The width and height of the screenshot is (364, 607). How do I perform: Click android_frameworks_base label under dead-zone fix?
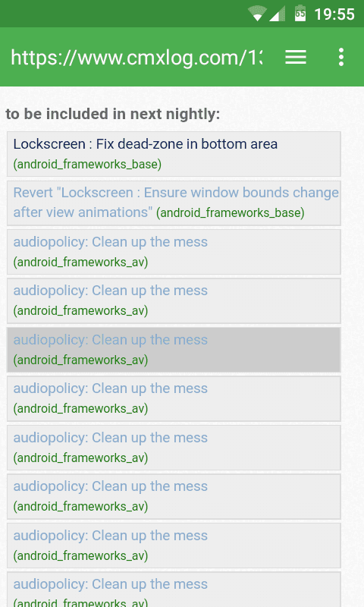87,164
